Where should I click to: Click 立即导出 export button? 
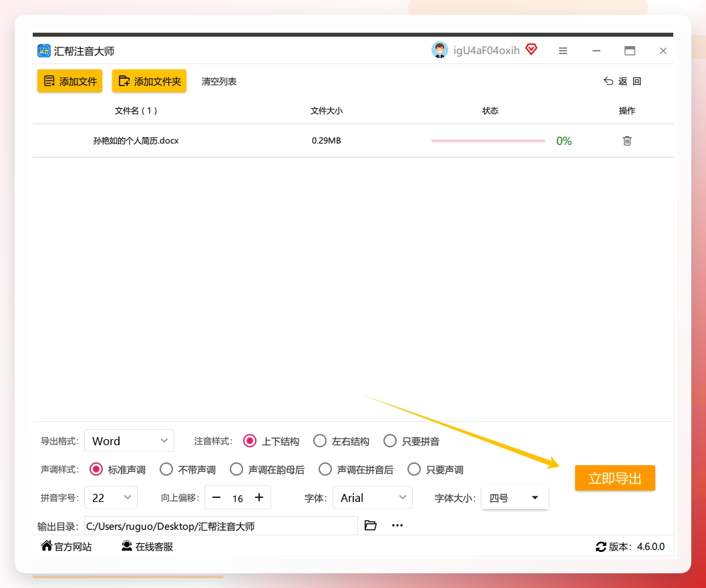(x=614, y=478)
